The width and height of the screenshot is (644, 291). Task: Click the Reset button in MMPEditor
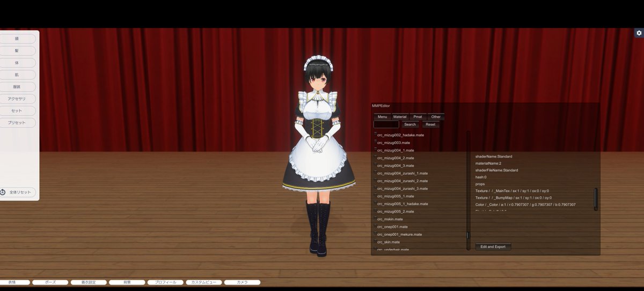(430, 124)
